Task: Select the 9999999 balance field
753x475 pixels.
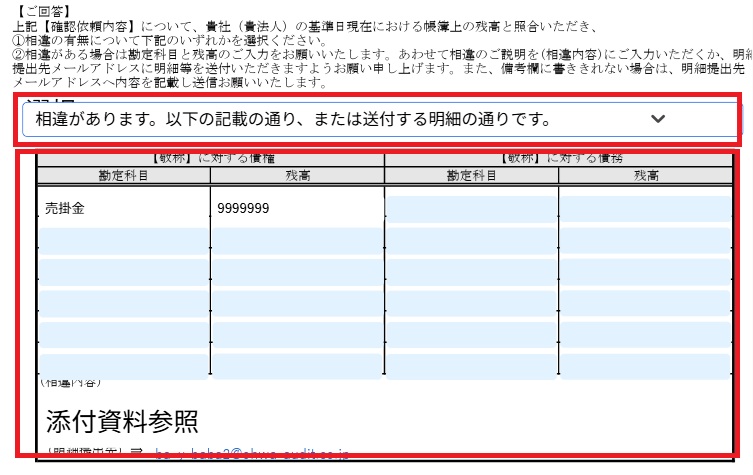Action: click(x=296, y=209)
